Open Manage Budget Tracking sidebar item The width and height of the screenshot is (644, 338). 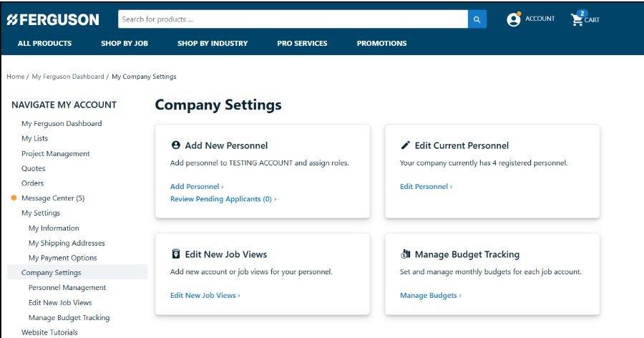tap(69, 317)
